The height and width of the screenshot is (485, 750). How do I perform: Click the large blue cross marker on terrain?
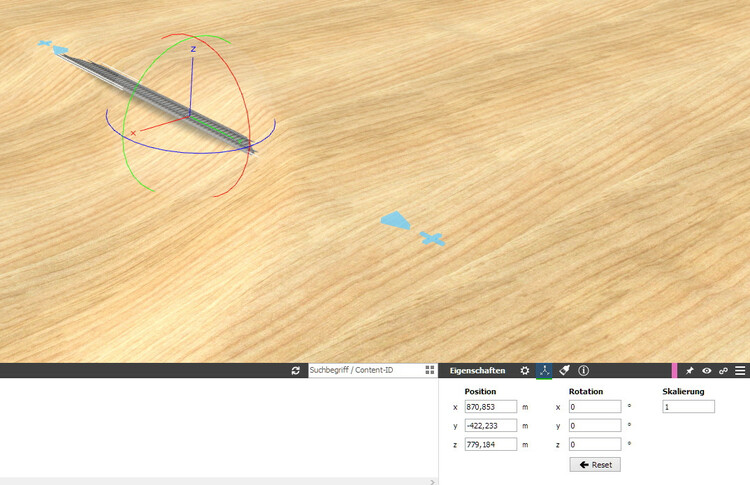[432, 239]
